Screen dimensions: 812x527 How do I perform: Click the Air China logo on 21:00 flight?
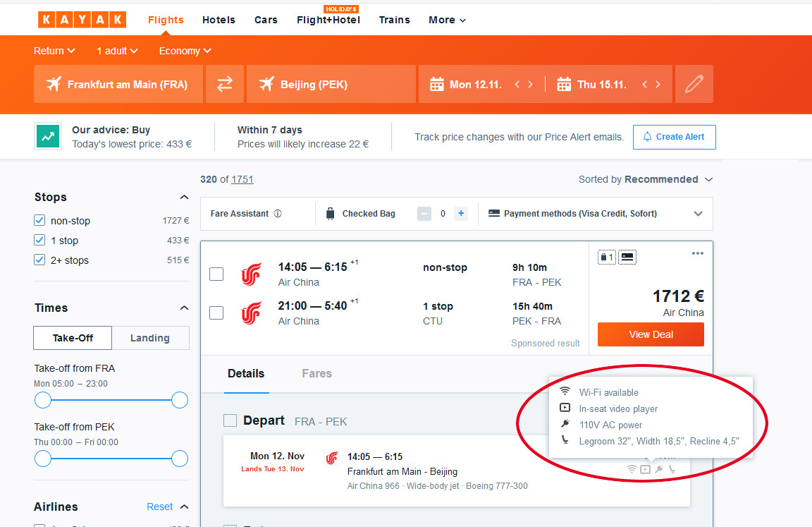coord(251,313)
